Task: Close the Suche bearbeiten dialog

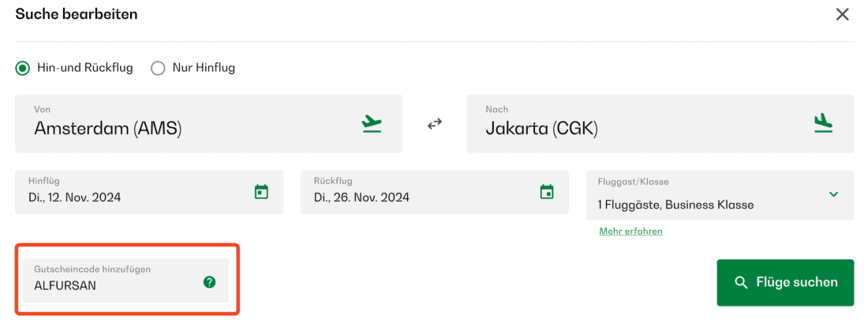Action: click(843, 14)
